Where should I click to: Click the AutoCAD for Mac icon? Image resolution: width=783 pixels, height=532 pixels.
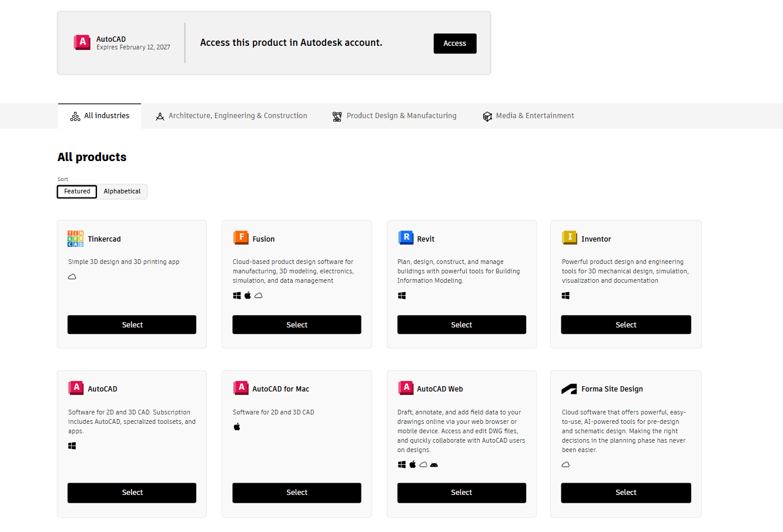pyautogui.click(x=240, y=387)
